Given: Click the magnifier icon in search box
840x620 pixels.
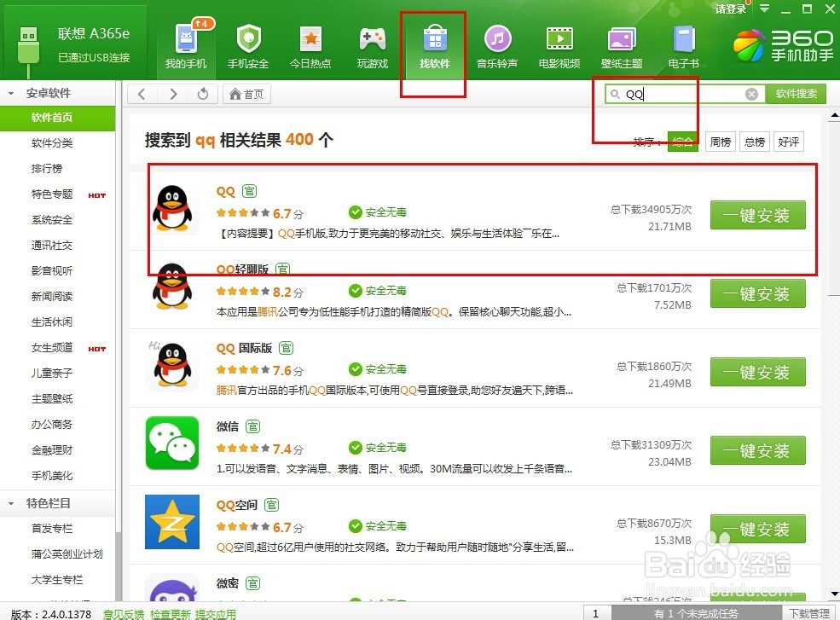Looking at the screenshot, I should click(615, 95).
